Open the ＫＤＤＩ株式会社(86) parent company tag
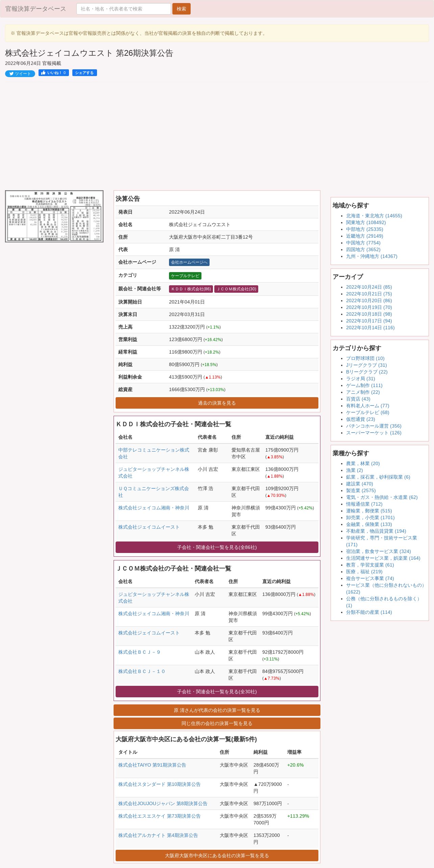 (191, 289)
